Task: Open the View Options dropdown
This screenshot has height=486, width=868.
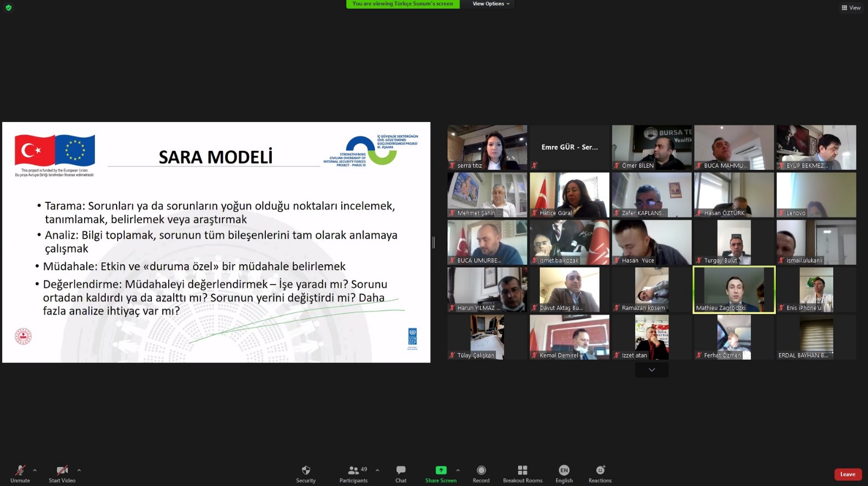Action: (491, 4)
